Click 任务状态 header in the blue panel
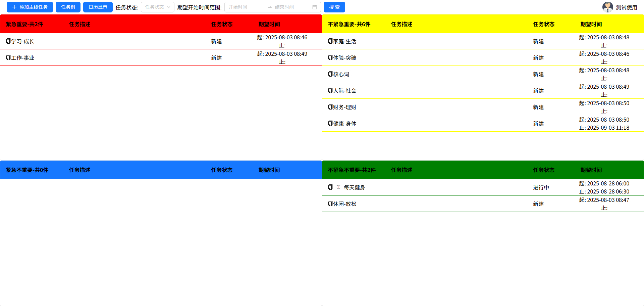 [x=222, y=170]
